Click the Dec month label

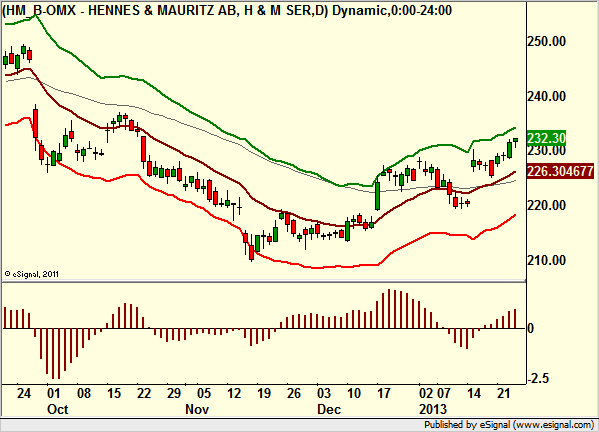coord(329,409)
